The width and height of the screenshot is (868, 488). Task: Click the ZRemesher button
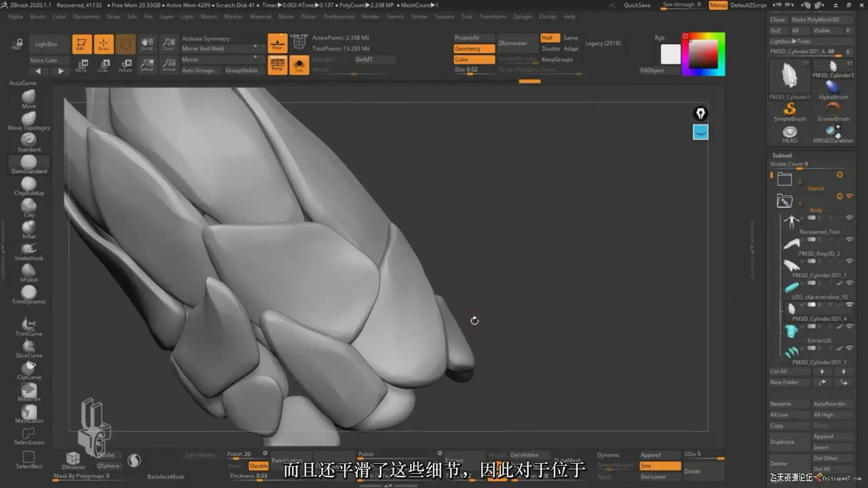tap(513, 43)
